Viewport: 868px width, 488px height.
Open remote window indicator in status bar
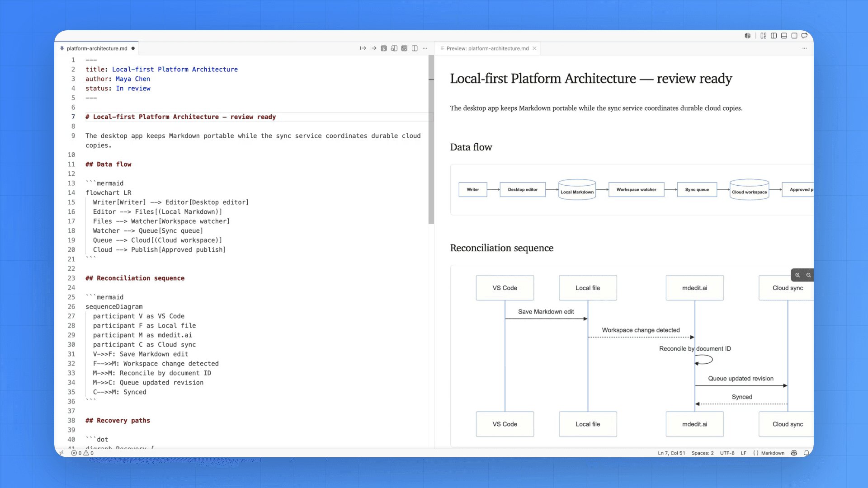point(61,453)
